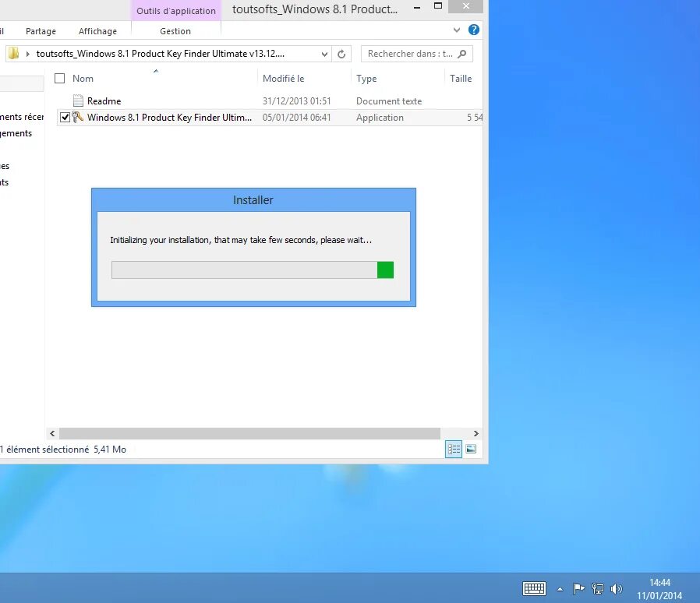
Task: Switch to details view layout icon
Action: pyautogui.click(x=454, y=449)
